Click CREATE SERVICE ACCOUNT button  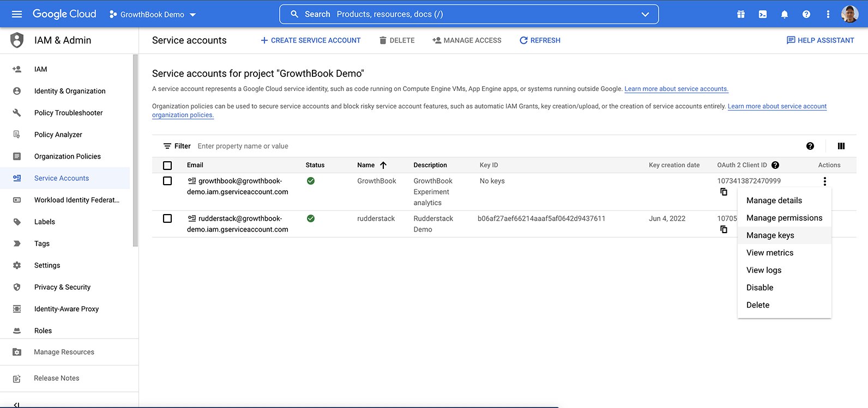click(310, 40)
